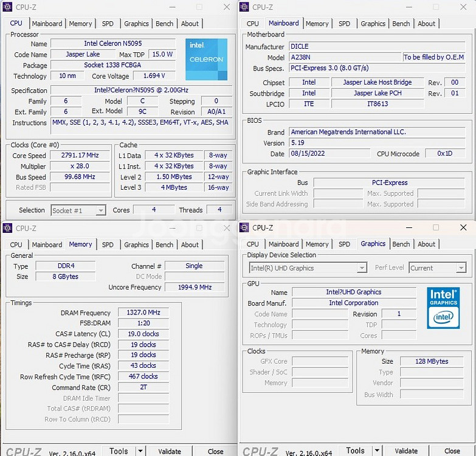Click the DICLE manufacturer field
The image size is (476, 456).
coord(377,46)
